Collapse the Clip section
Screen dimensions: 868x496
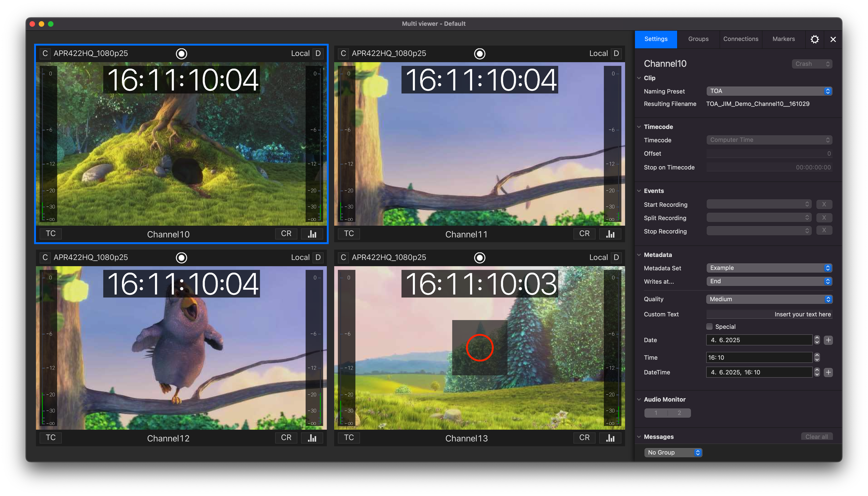pyautogui.click(x=639, y=78)
